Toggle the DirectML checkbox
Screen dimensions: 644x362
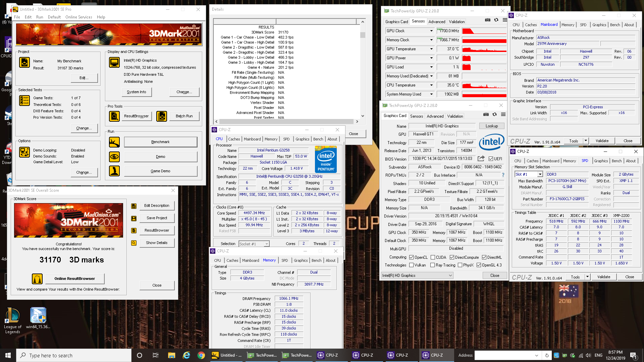484,257
